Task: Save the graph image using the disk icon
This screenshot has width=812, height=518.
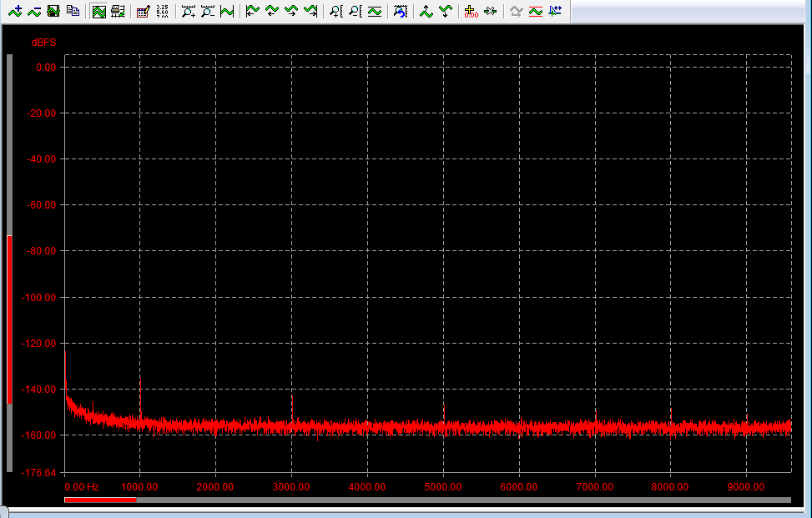Action: click(x=53, y=11)
